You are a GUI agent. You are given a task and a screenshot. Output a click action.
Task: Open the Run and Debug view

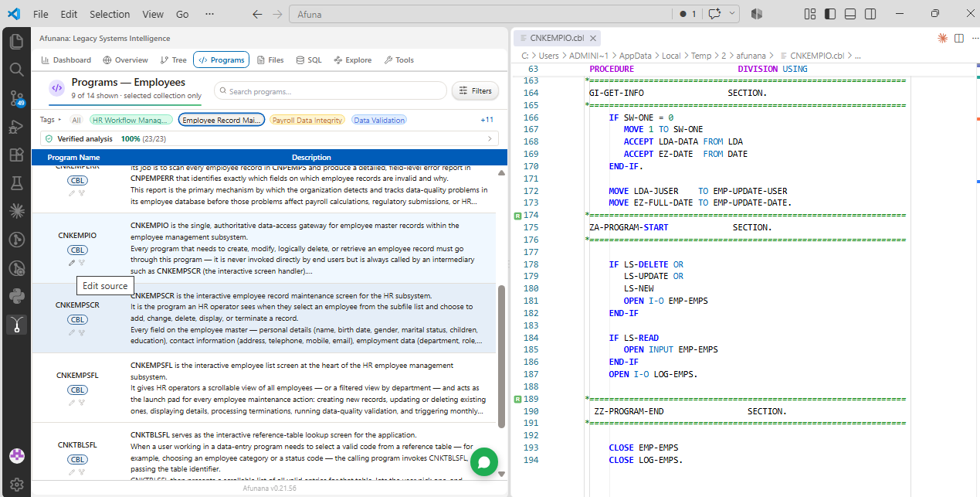click(15, 126)
